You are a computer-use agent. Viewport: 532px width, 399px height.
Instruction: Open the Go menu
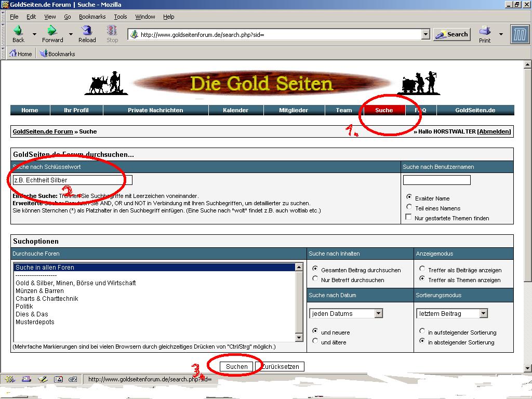click(68, 17)
